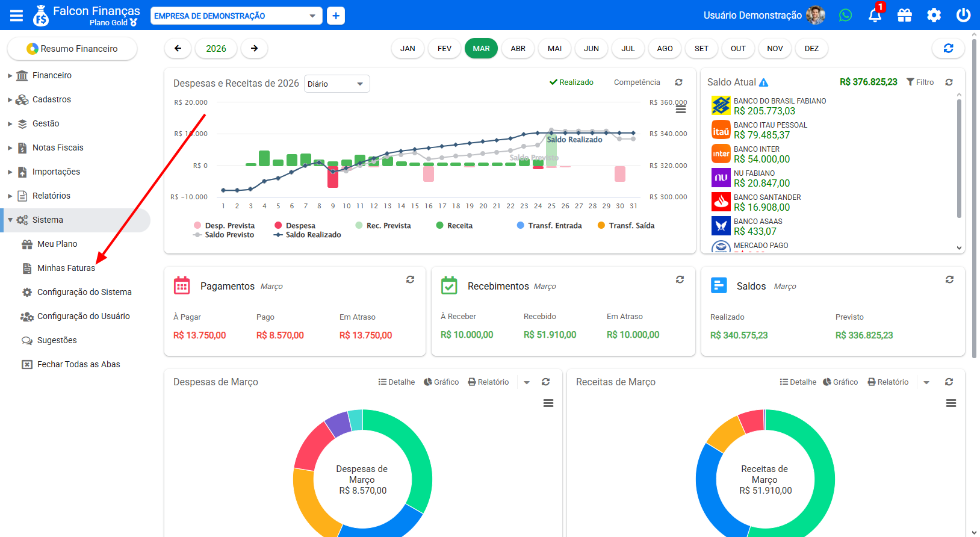Expand the Cadastros sidebar section
The height and width of the screenshot is (537, 980).
tap(76, 99)
